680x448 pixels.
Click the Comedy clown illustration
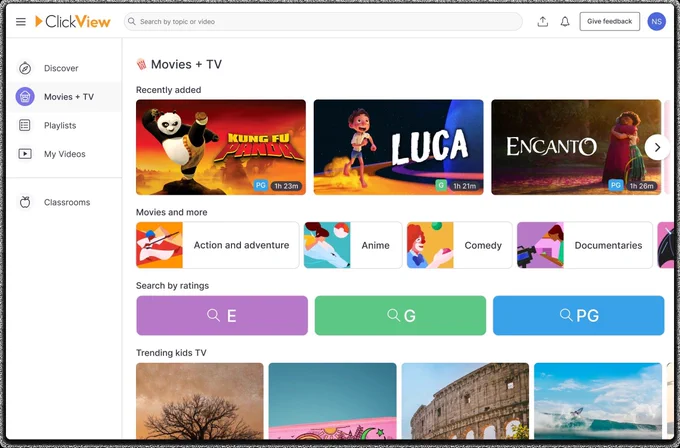tap(430, 245)
